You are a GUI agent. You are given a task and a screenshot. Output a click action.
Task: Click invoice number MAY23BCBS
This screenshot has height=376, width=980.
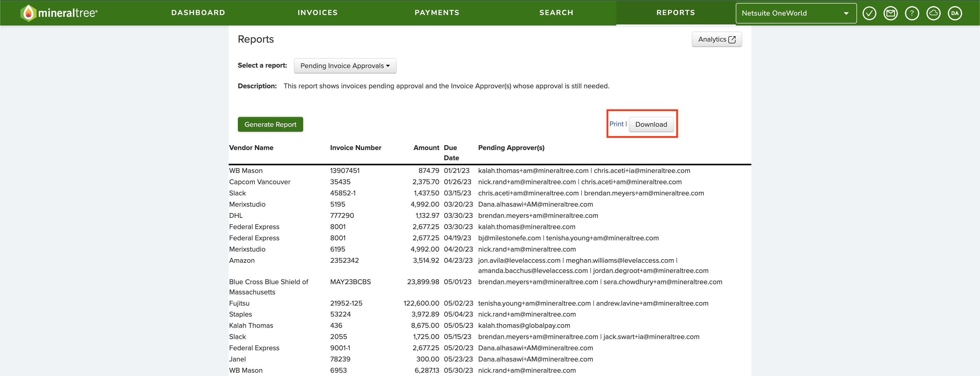point(350,282)
